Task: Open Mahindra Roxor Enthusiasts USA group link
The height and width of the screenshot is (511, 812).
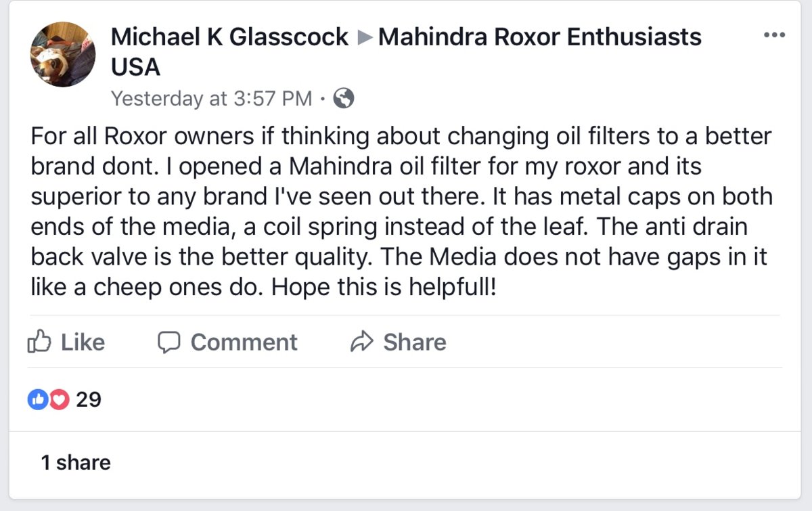Action: 539,37
